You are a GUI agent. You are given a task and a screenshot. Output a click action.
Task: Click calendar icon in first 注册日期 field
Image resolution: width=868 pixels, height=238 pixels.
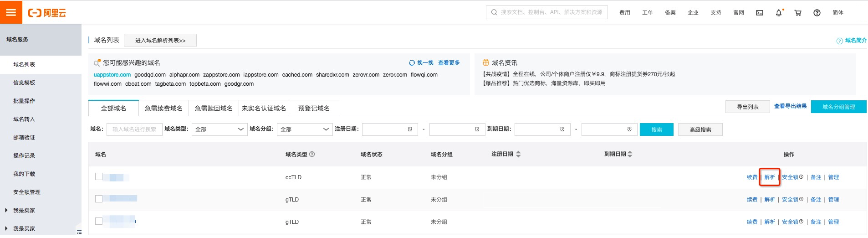410,129
